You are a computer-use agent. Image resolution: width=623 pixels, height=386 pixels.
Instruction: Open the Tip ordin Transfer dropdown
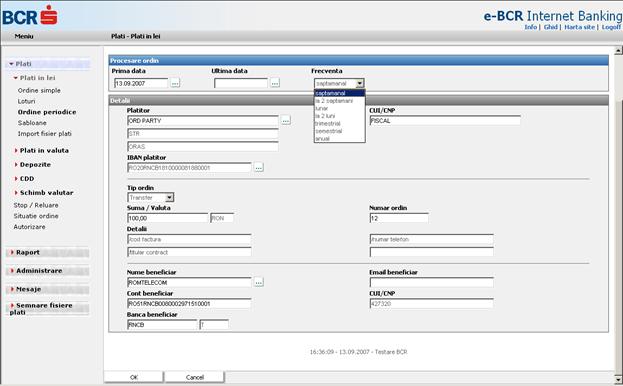(x=151, y=197)
